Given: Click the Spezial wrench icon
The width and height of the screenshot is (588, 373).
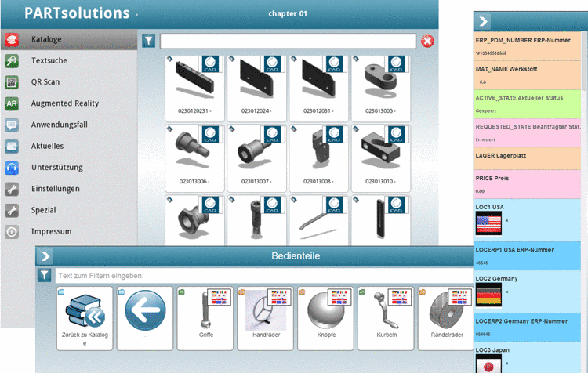Looking at the screenshot, I should tap(12, 210).
